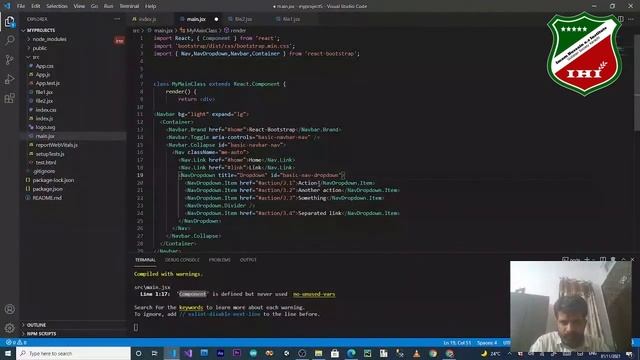Image resolution: width=640 pixels, height=360 pixels.
Task: Open App.test.js in the explorer
Action: (48, 83)
